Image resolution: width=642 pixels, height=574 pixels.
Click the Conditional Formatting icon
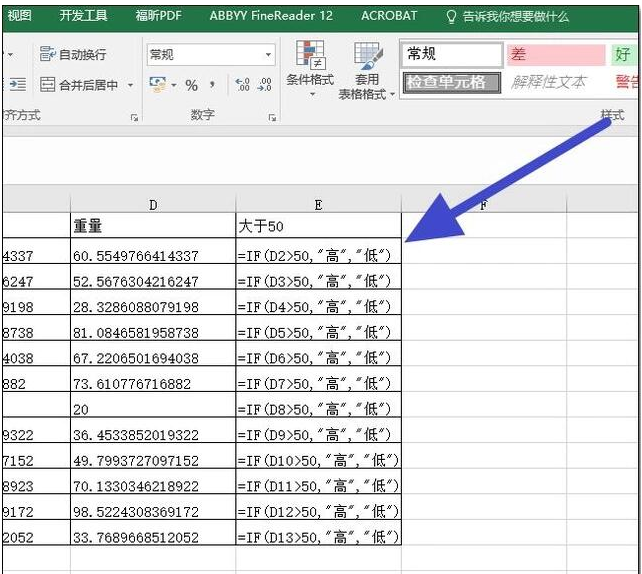tap(310, 69)
